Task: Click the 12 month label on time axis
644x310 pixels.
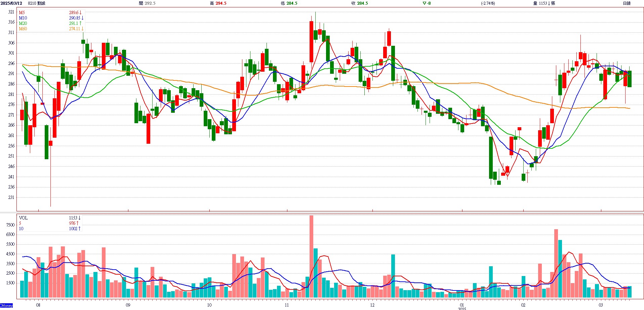Action: coord(372,305)
